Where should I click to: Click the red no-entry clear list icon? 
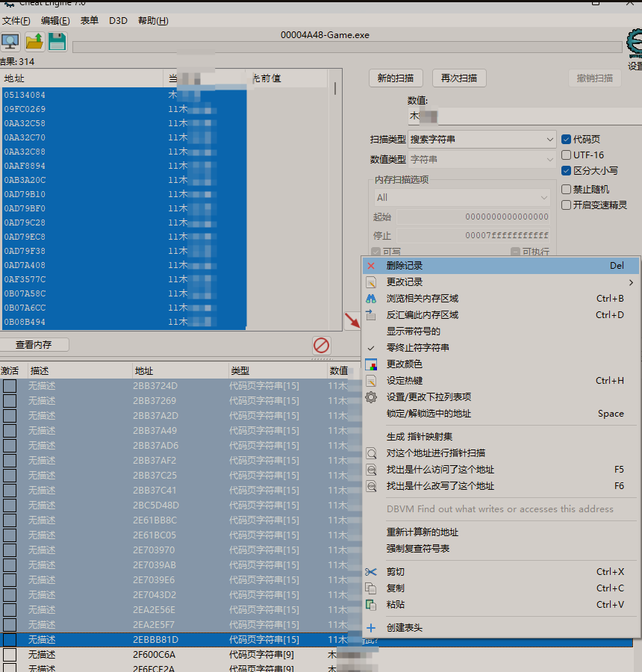[x=321, y=346]
